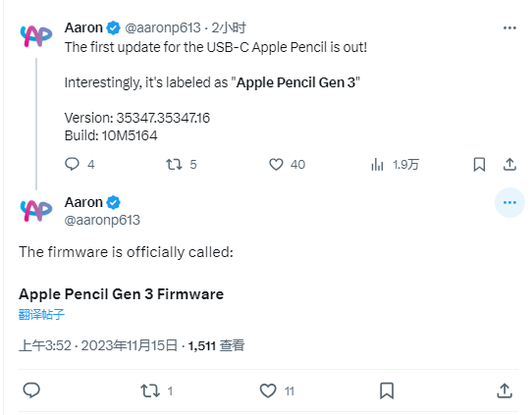The width and height of the screenshot is (532, 415).
Task: Bookmark the first tweet about Apple Pencil
Action: (479, 165)
